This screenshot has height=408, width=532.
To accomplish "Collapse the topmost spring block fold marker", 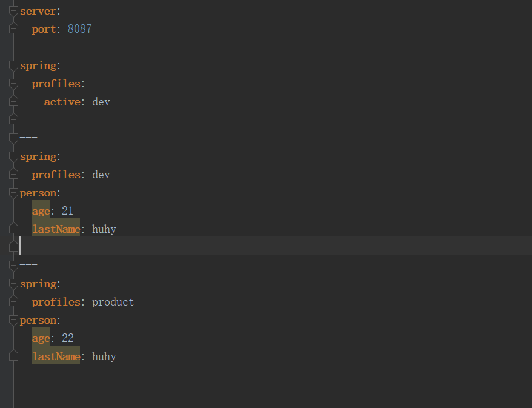I will tap(13, 65).
